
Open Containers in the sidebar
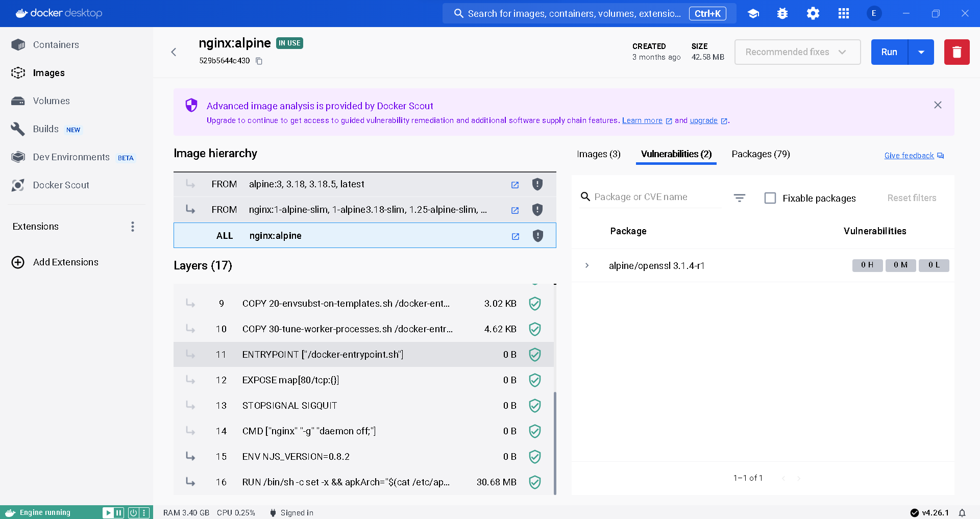pyautogui.click(x=56, y=45)
